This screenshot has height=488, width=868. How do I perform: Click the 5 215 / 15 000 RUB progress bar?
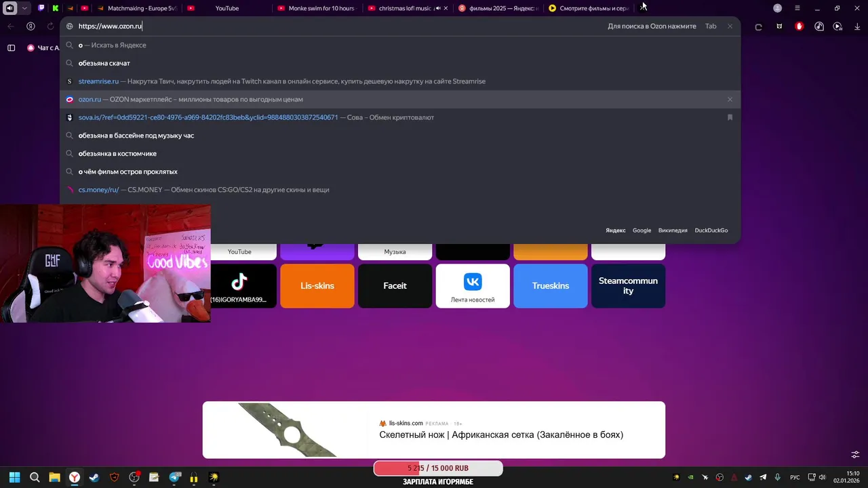pos(438,468)
